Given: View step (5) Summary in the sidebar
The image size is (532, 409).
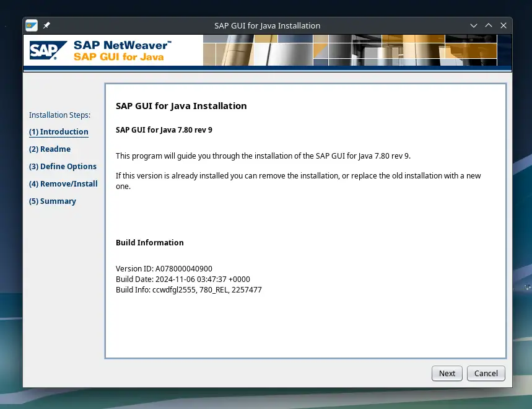Looking at the screenshot, I should (x=52, y=201).
